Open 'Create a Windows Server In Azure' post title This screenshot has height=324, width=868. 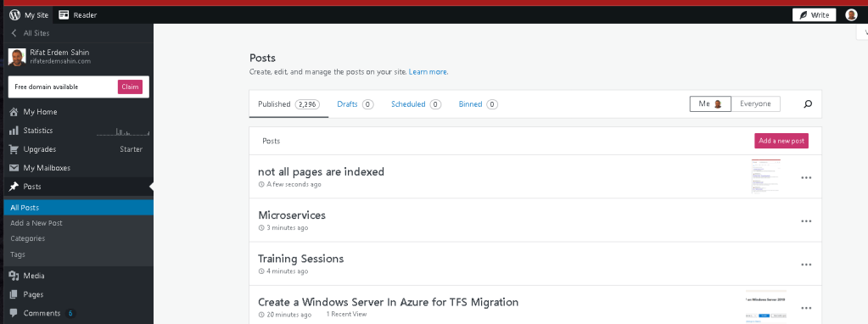pyautogui.click(x=388, y=302)
